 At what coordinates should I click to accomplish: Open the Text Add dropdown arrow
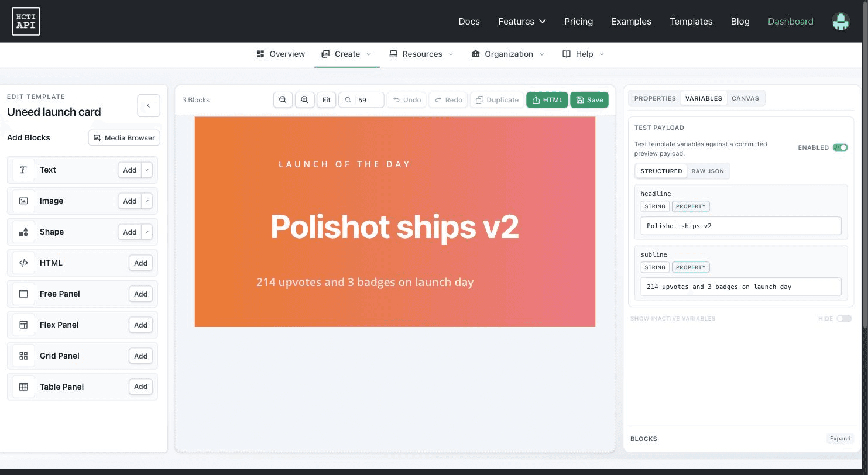click(x=147, y=170)
